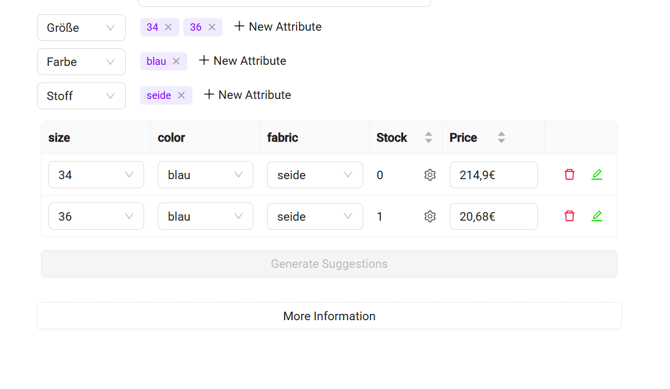The width and height of the screenshot is (670, 389).
Task: Click the Generate Suggestions button
Action: click(x=329, y=264)
